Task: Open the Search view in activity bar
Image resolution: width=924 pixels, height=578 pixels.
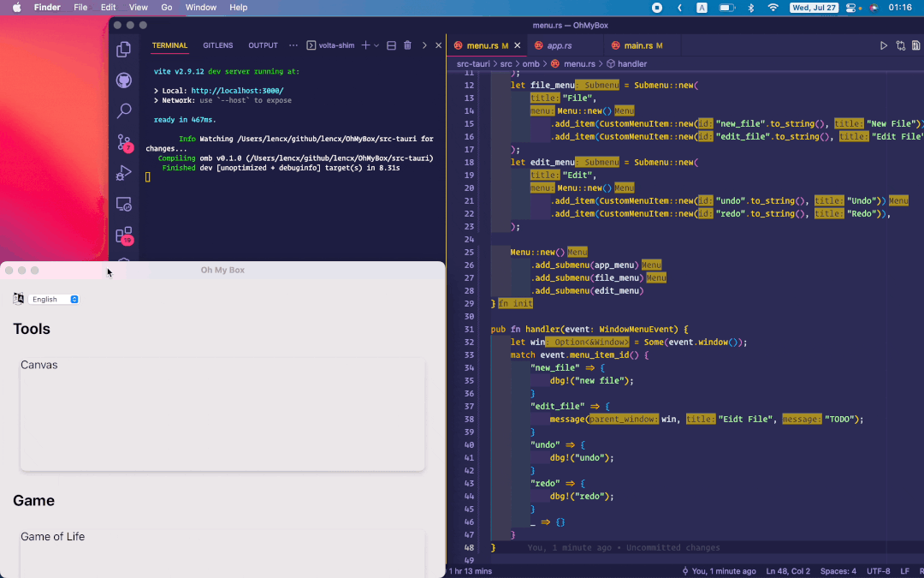Action: click(124, 110)
